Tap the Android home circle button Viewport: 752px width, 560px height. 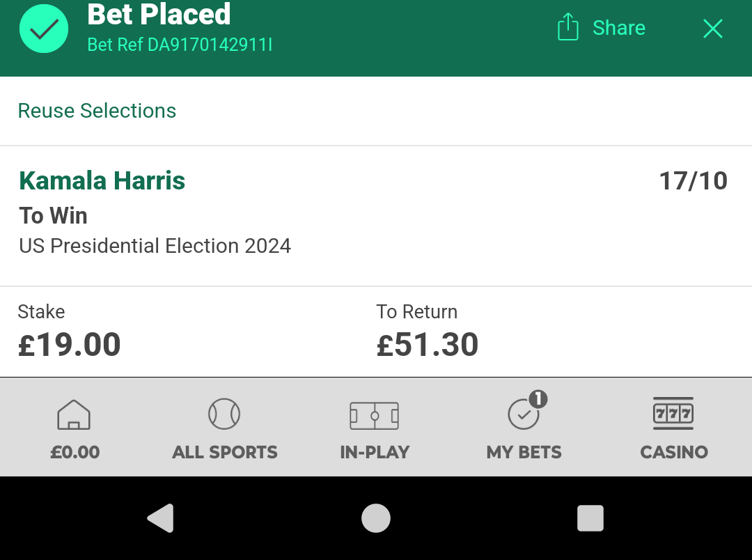coord(375,518)
